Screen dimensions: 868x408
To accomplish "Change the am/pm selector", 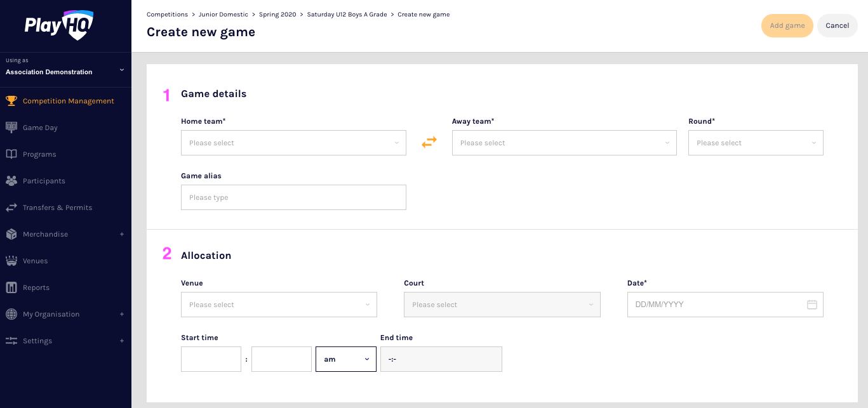I will [x=345, y=359].
